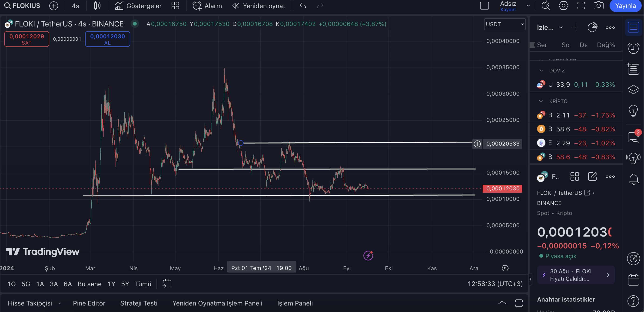Open symbol details grid icon
This screenshot has width=644, height=312.
click(x=574, y=176)
